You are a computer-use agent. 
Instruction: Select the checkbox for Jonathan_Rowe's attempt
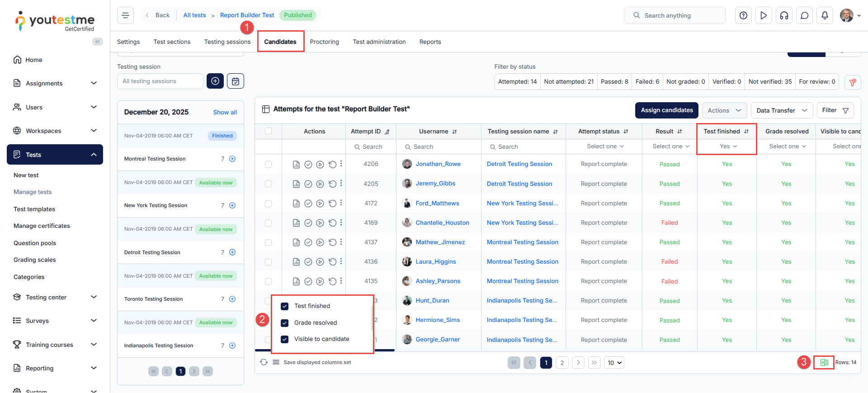pos(268,164)
